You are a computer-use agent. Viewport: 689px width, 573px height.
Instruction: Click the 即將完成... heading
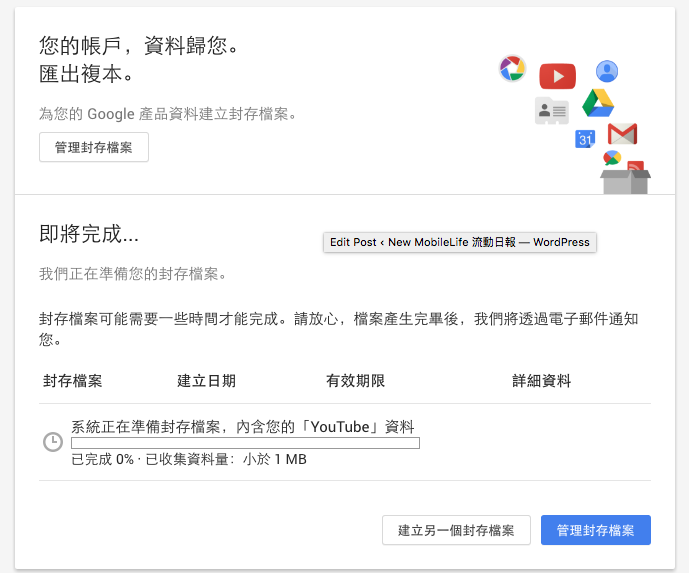(x=89, y=233)
